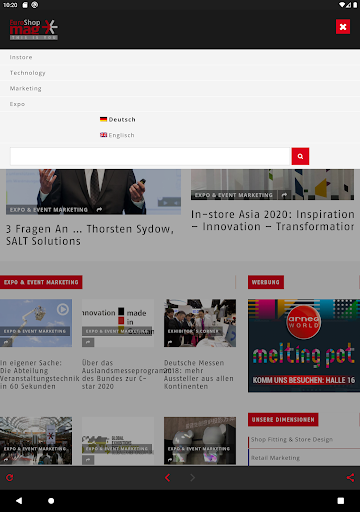Open the crane video thumbnail
Screen dimensions: 360x512
pyautogui.click(x=36, y=323)
